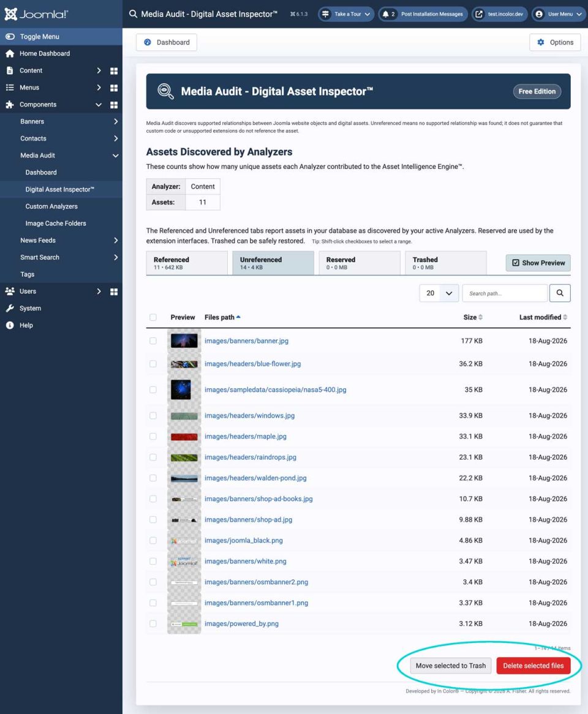Switch to the Referenced tab

tap(187, 263)
